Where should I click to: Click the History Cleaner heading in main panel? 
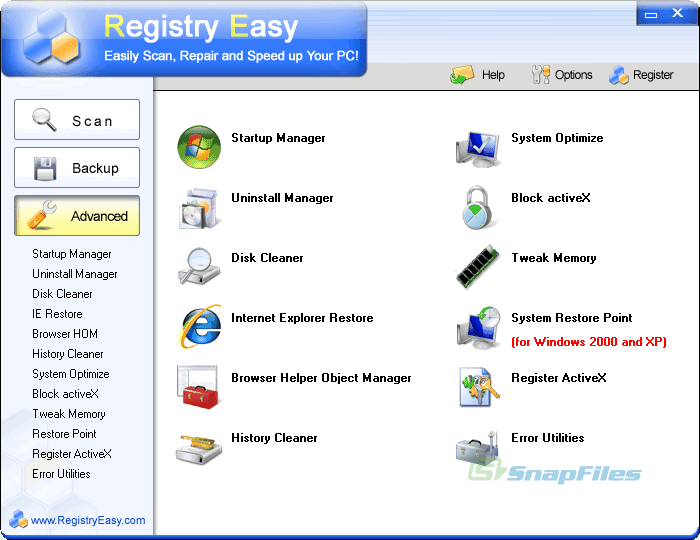[x=274, y=438]
